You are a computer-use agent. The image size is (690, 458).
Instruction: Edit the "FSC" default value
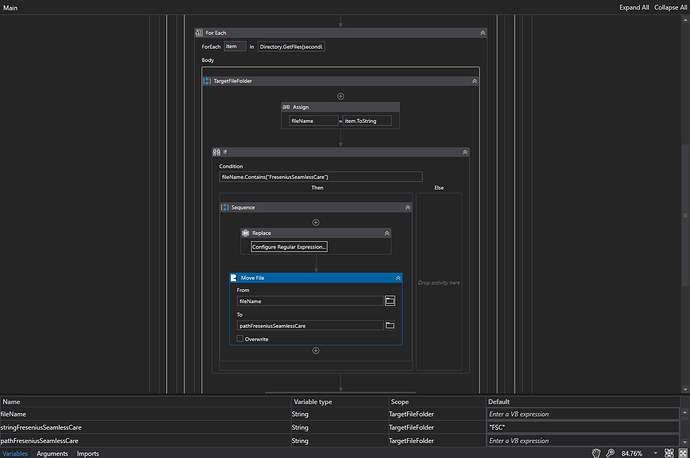click(x=583, y=427)
